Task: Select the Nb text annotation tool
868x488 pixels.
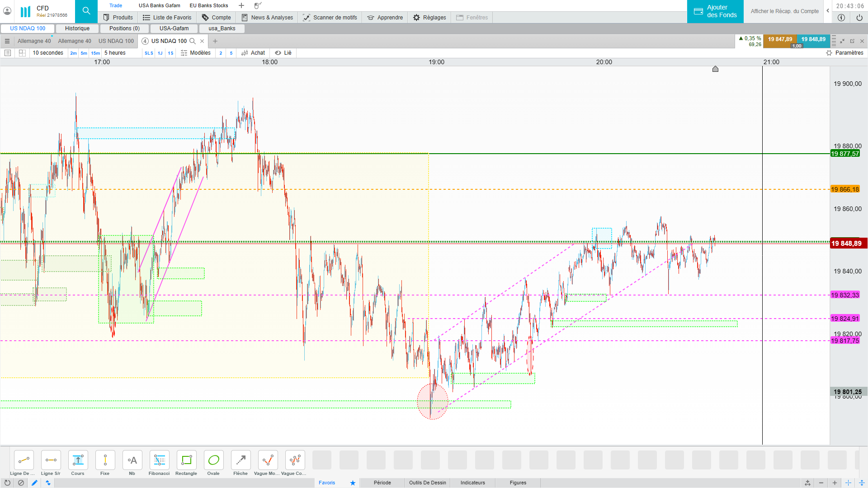Action: pos(132,460)
